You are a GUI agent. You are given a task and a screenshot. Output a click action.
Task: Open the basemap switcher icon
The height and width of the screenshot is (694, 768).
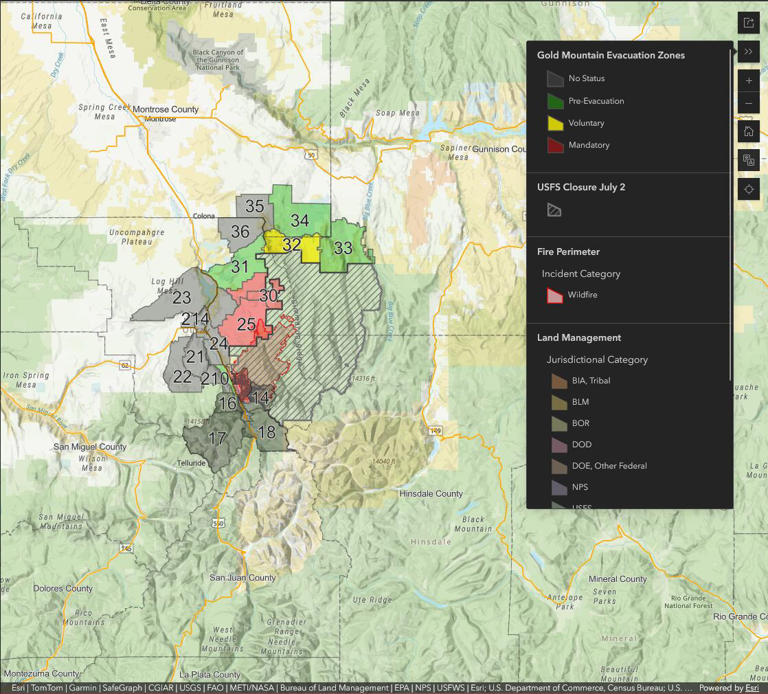tap(748, 160)
